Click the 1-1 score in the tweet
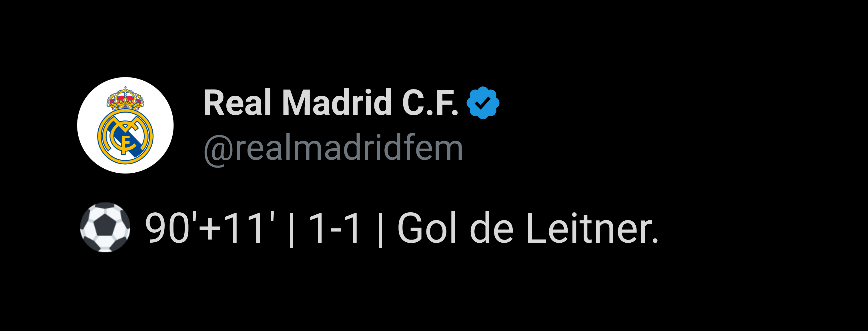Screen dimensions: 868x331 coord(335,228)
